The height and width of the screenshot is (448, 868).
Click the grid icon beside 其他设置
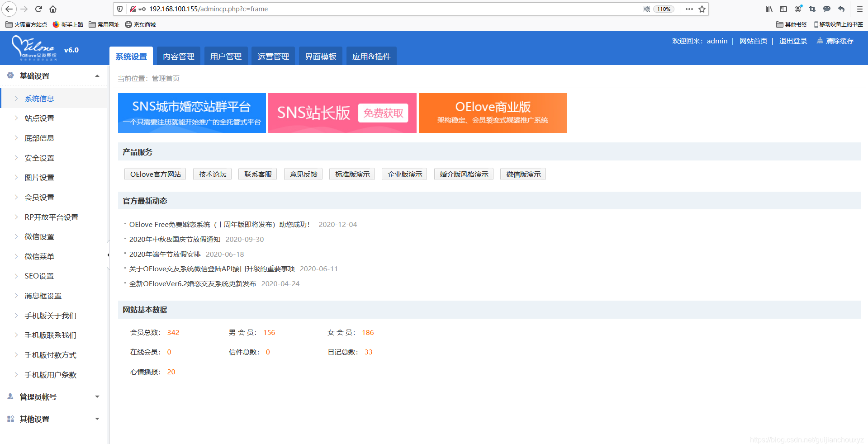(10, 419)
